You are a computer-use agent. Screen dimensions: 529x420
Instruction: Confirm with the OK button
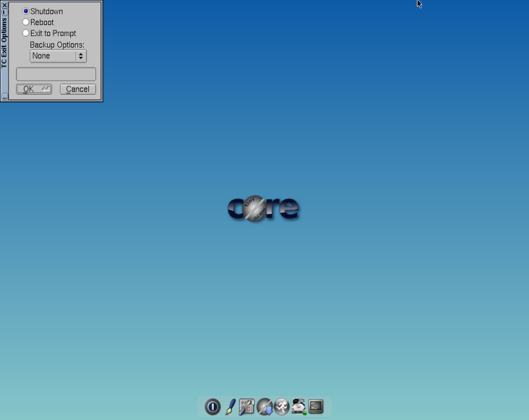click(x=34, y=89)
